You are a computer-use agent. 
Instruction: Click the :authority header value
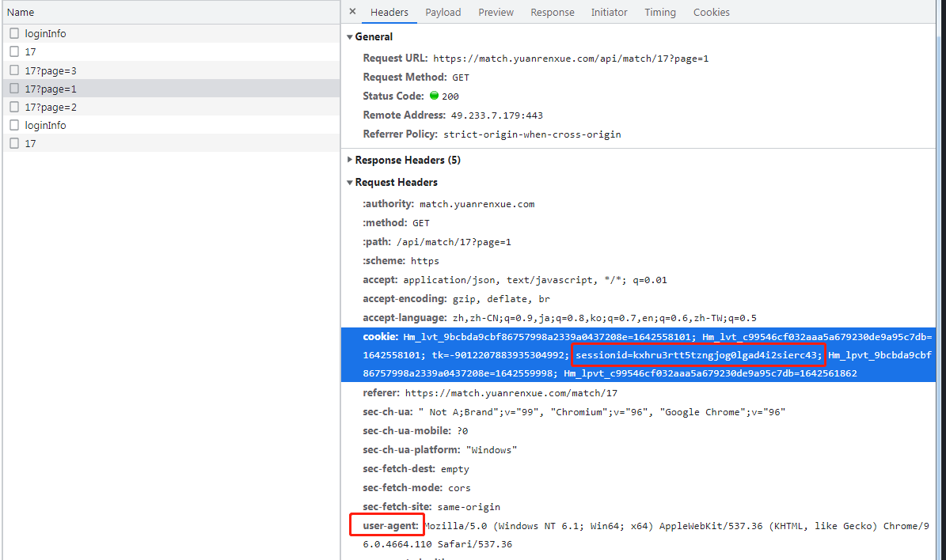click(477, 204)
